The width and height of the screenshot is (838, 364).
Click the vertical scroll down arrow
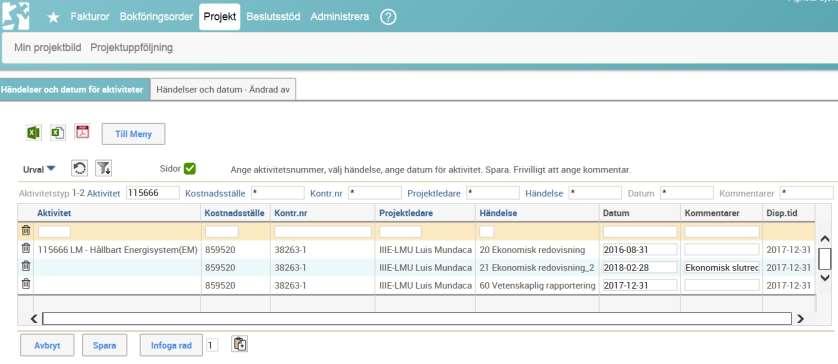pyautogui.click(x=825, y=277)
